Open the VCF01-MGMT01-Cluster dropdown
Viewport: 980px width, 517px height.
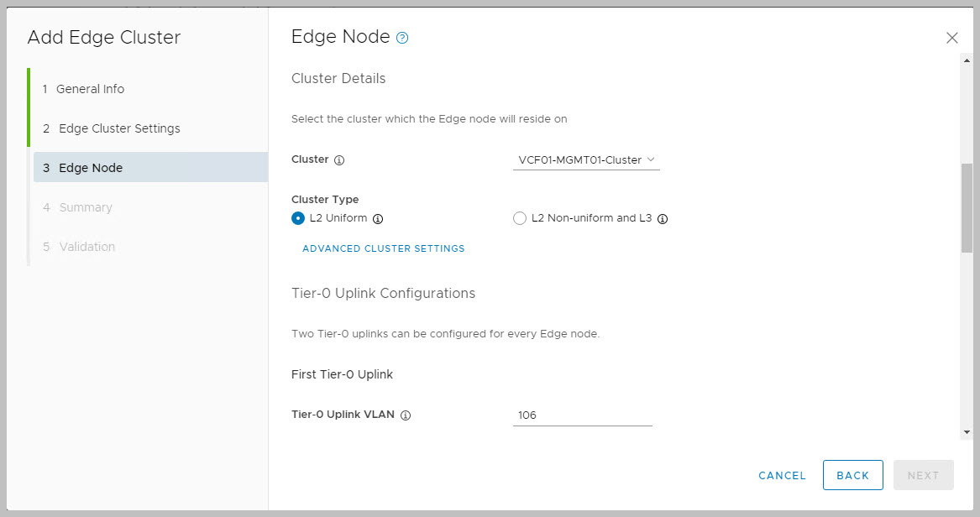click(x=586, y=159)
